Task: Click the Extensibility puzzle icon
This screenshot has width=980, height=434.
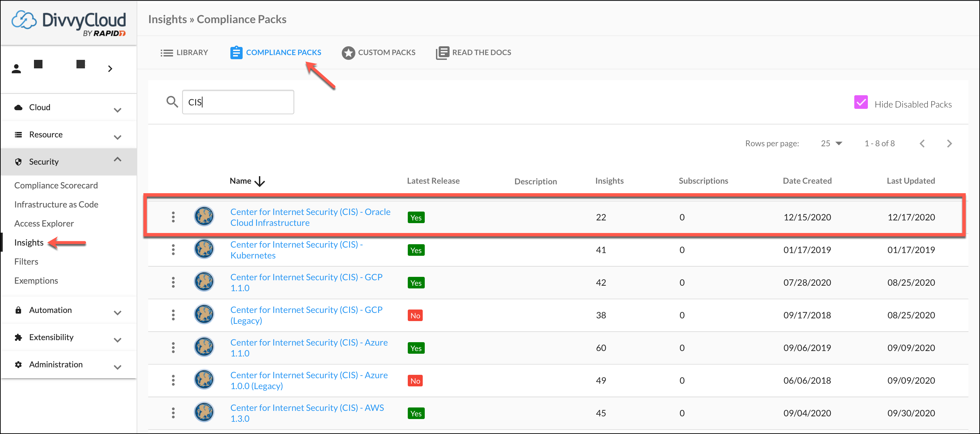Action: [18, 337]
